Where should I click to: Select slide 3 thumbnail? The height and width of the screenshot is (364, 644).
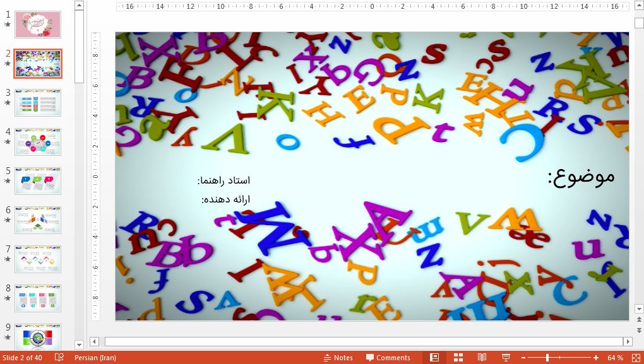click(37, 103)
